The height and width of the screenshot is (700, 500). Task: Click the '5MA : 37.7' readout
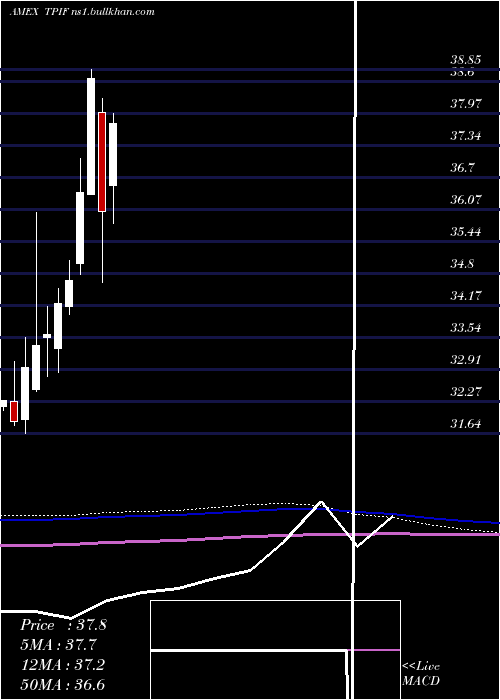(58, 645)
